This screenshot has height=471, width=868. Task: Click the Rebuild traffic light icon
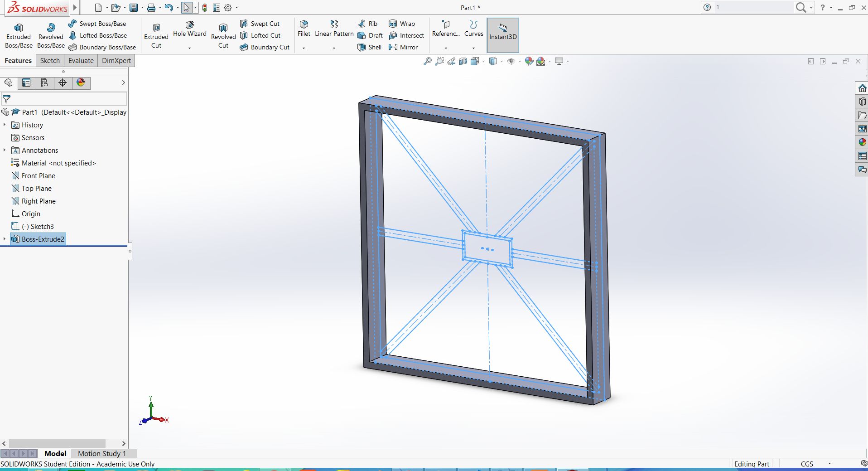(x=205, y=8)
